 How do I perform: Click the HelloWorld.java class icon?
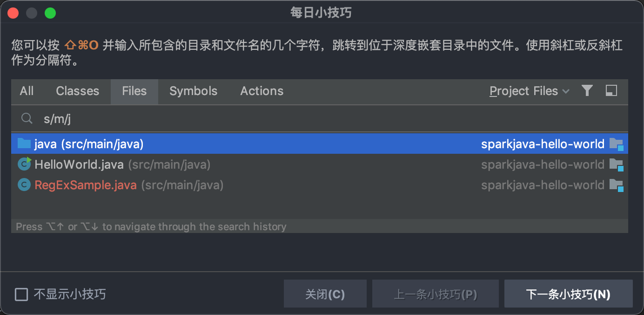[24, 164]
